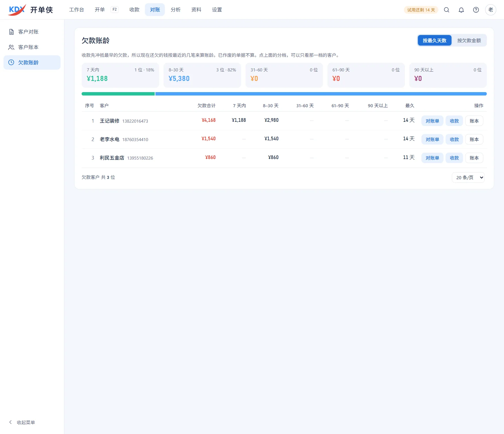Click the ¥1,540 欠款合计 amount

point(209,139)
